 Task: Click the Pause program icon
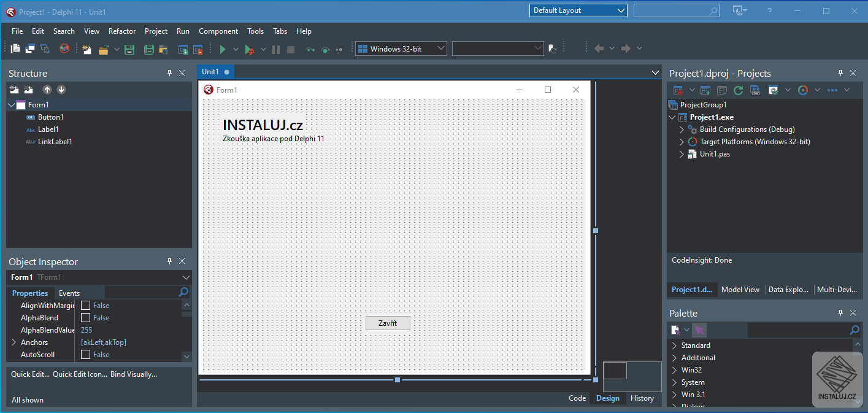(x=276, y=49)
